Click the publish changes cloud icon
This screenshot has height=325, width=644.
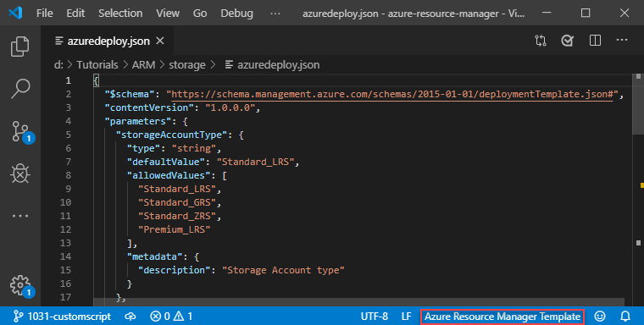coord(130,317)
